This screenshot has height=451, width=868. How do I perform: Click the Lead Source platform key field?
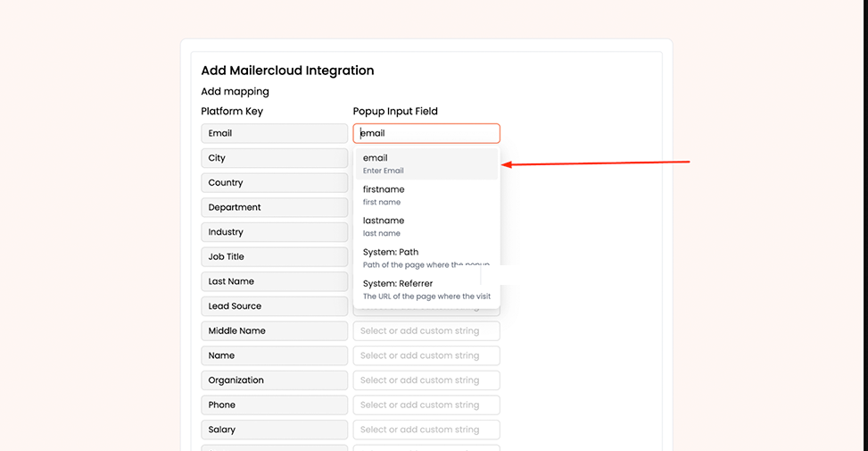tap(275, 305)
